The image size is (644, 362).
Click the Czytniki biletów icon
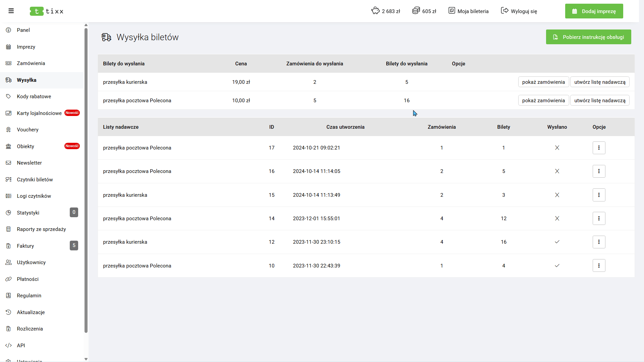(x=9, y=180)
